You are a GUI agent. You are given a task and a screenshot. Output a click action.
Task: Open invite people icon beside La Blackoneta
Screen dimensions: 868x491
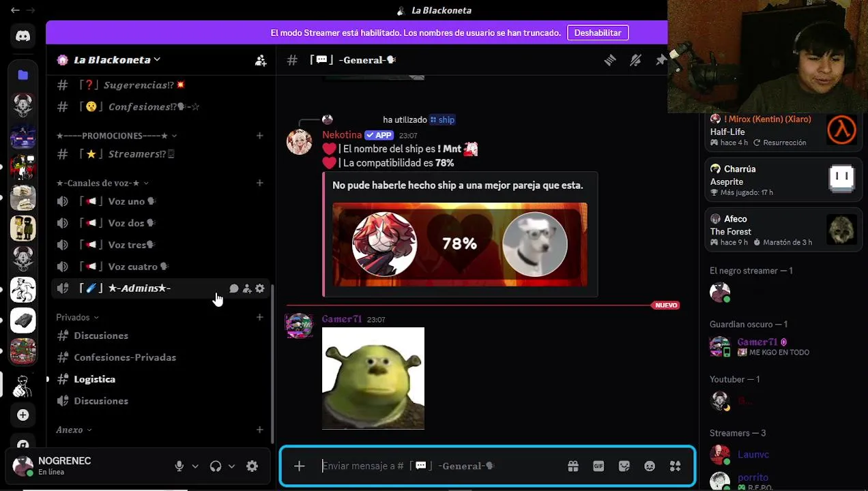tap(261, 60)
